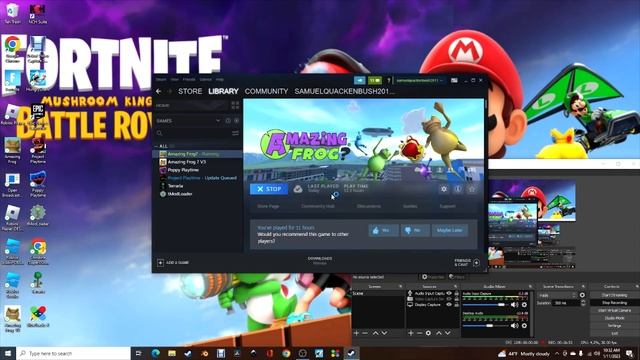Image resolution: width=640 pixels, height=360 pixels.
Task: Toggle visibility of Audio Input Capture source
Action: tap(449, 293)
